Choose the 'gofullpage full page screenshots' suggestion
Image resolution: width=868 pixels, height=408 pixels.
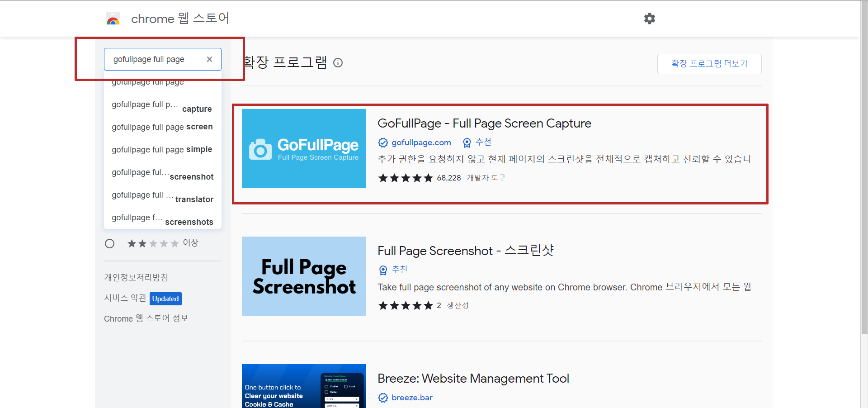click(x=162, y=220)
